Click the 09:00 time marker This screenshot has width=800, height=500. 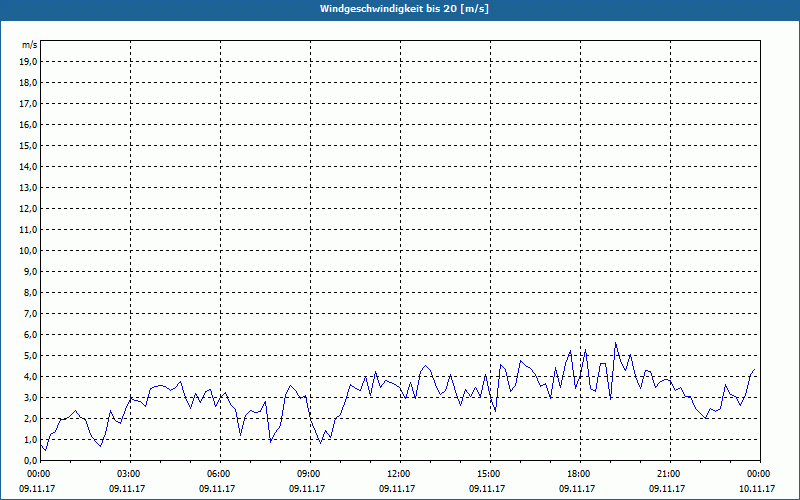coord(309,474)
